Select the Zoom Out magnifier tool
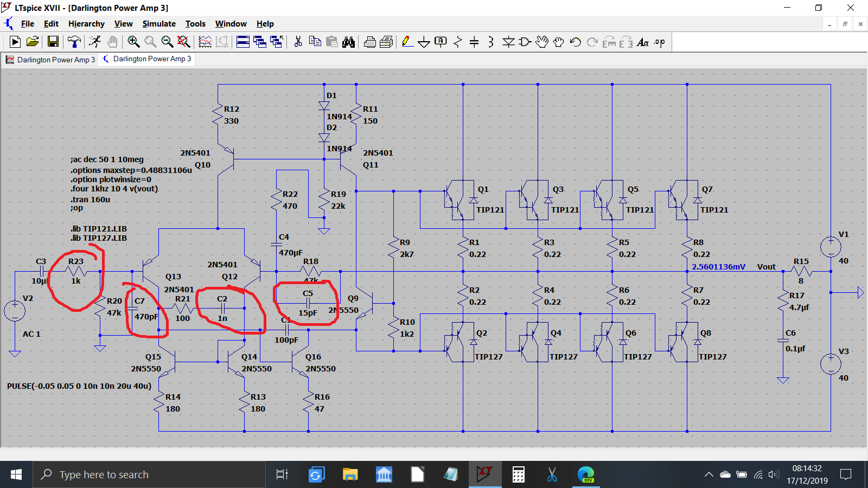 [167, 42]
